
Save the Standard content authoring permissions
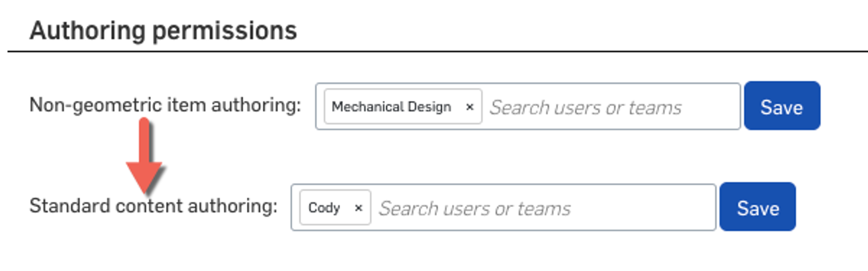click(757, 208)
